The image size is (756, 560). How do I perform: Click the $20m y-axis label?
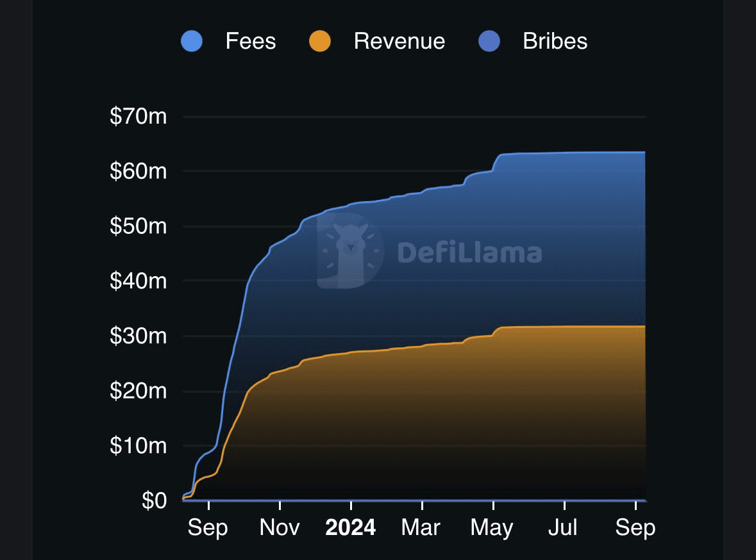(139, 391)
